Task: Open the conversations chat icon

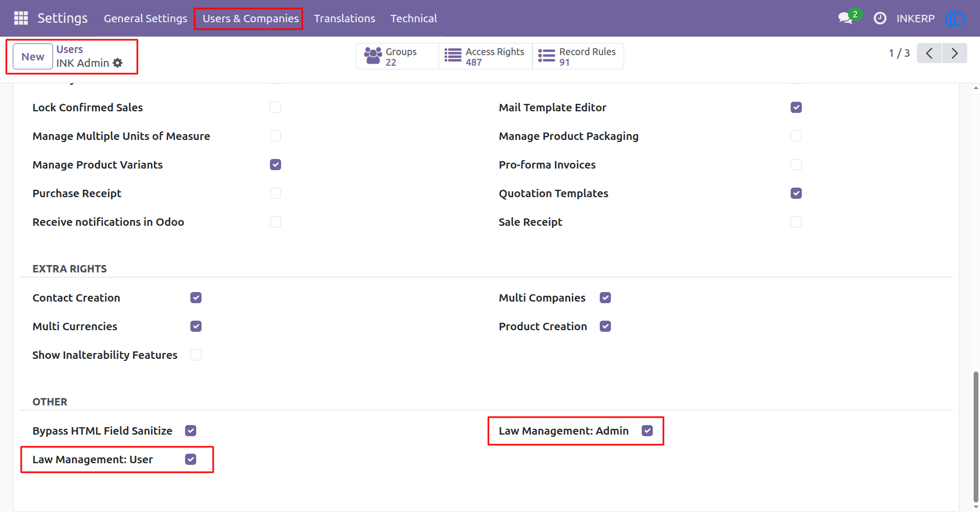Action: pos(845,18)
